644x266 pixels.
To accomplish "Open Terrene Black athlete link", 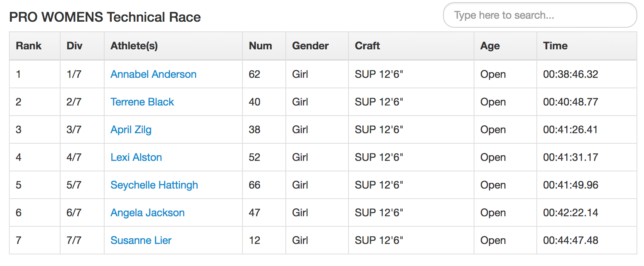I will point(142,102).
